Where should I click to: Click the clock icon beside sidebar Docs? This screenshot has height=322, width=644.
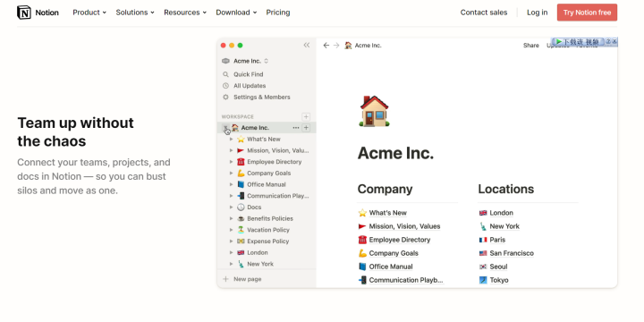click(241, 208)
